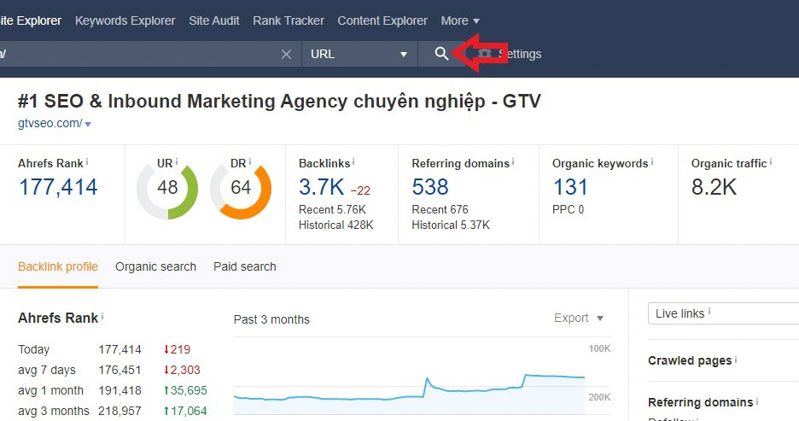Show the Backlinks info icon
The image size is (799, 421).
(353, 162)
